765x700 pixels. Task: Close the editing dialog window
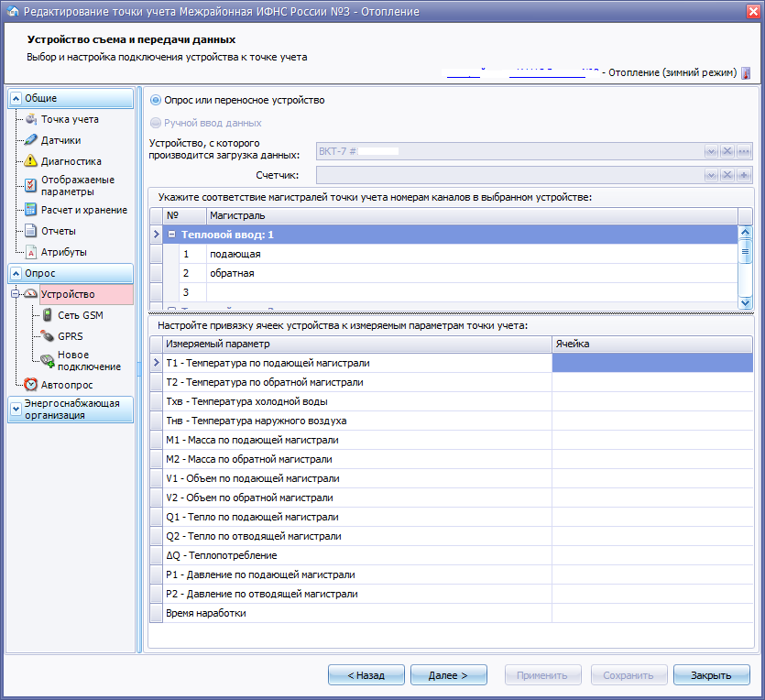pos(754,12)
